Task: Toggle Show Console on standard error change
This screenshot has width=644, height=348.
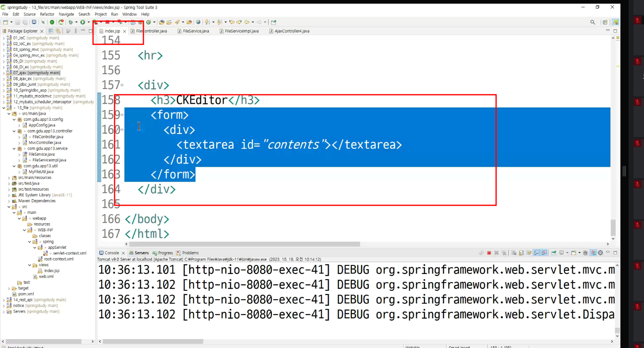Action: point(544,252)
